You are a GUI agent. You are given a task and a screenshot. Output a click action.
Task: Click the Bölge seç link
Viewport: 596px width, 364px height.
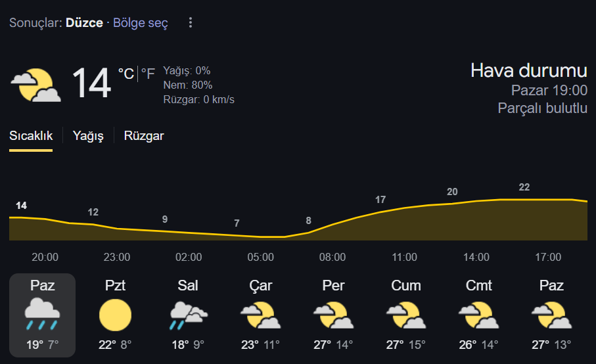(140, 23)
